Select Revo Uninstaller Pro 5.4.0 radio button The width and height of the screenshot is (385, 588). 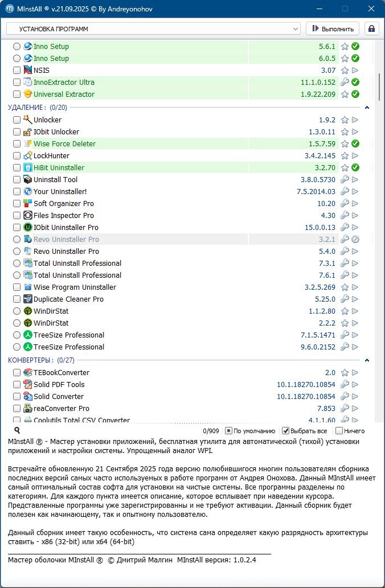(17, 252)
